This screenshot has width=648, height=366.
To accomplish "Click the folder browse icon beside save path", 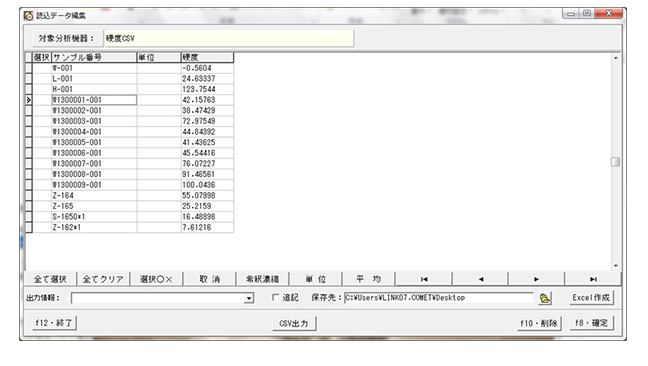I will (x=545, y=298).
